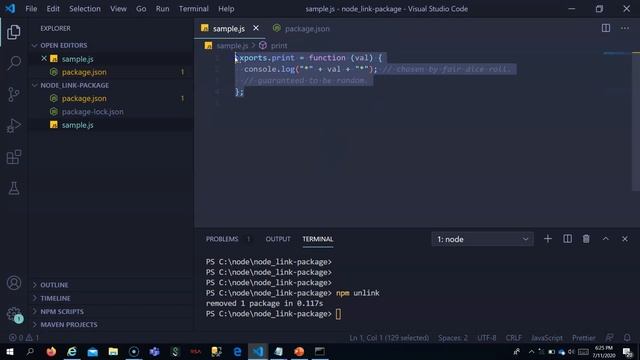Viewport: 640px width, 360px height.
Task: Split the terminal panel
Action: coord(567,239)
